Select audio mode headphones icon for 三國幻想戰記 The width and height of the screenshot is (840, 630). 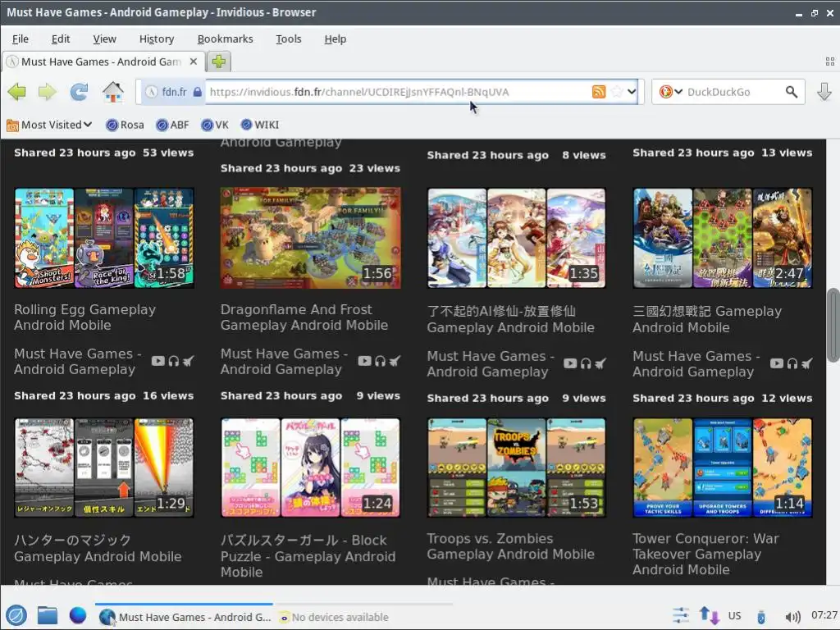(792, 364)
